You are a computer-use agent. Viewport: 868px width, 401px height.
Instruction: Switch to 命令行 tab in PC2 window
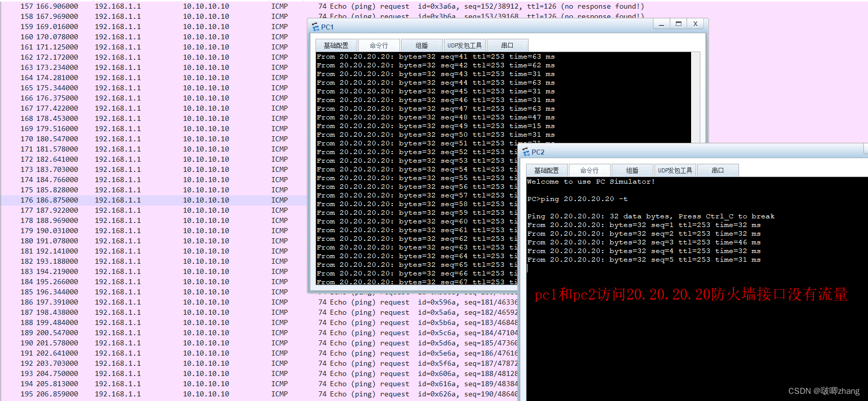(x=589, y=170)
